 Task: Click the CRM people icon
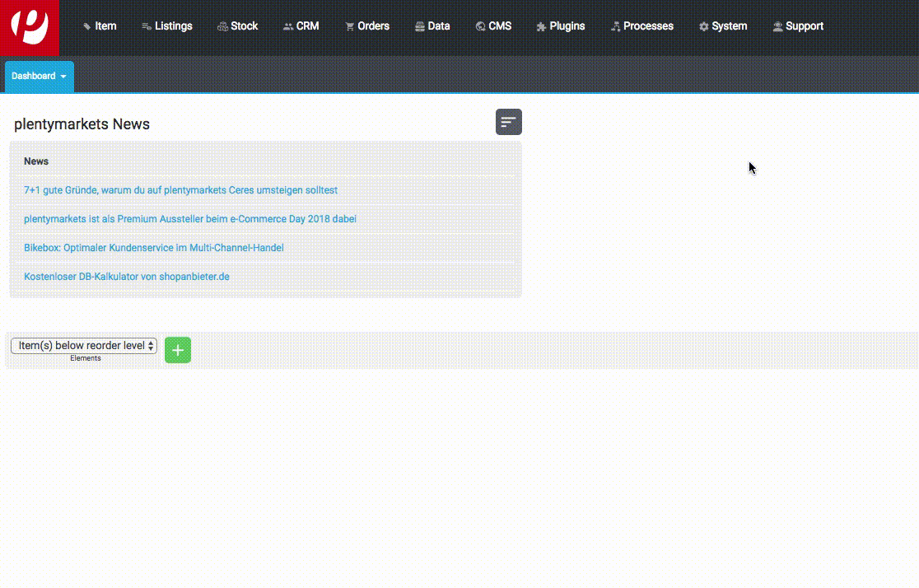(288, 27)
